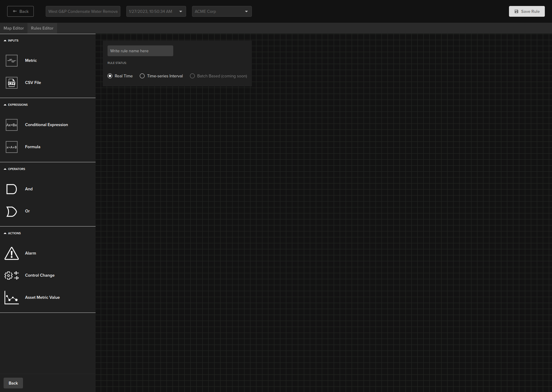Enable the Time-series Interval option

[142, 76]
